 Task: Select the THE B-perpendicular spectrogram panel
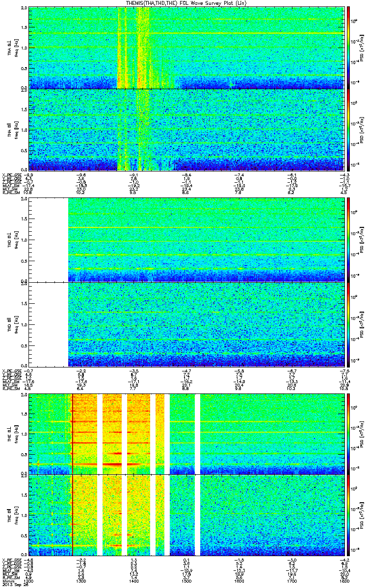185,434
